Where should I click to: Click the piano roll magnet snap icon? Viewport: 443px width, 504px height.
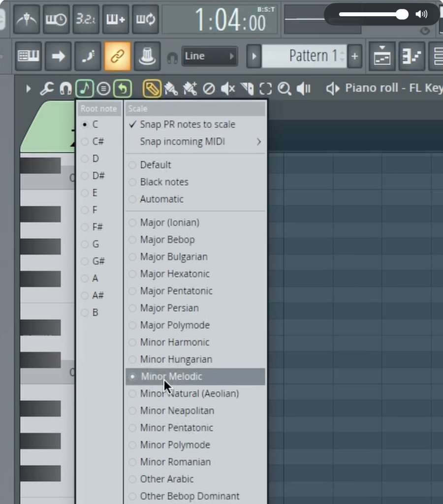[x=65, y=89]
